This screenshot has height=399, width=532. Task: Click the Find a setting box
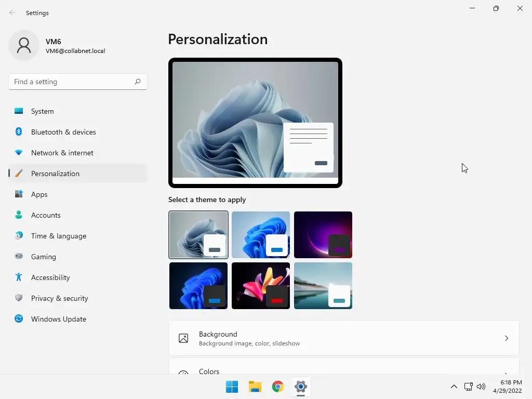click(x=78, y=82)
